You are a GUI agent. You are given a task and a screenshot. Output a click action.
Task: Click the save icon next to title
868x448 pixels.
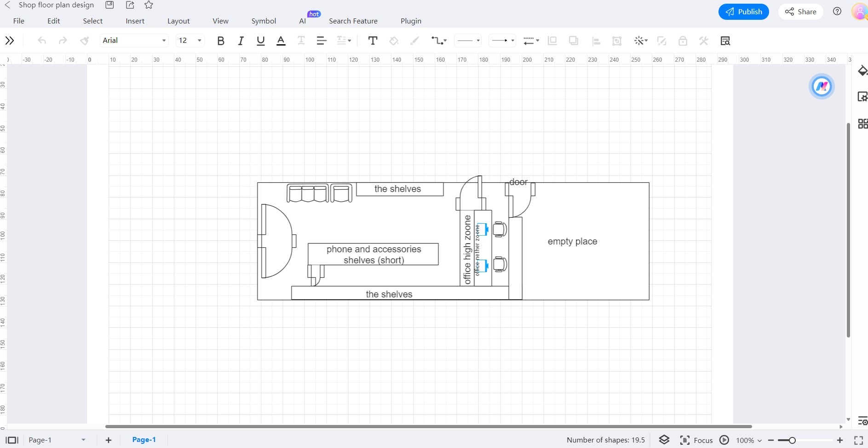pos(109,5)
